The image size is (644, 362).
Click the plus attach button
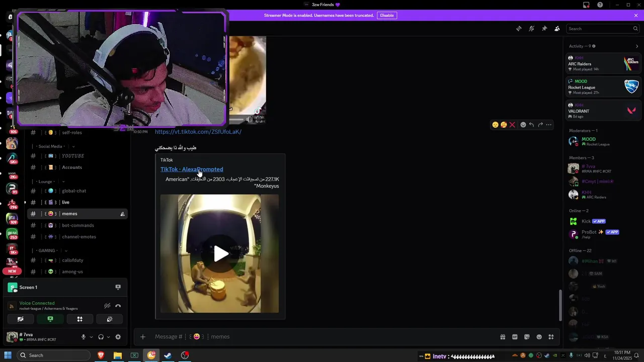click(x=143, y=337)
